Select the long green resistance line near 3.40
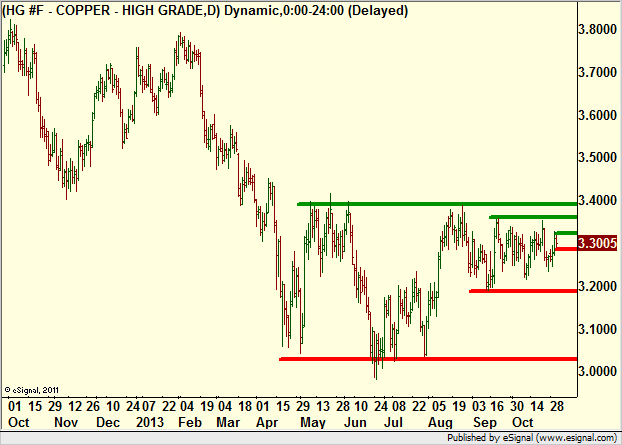Image resolution: width=622 pixels, height=445 pixels. (x=437, y=204)
